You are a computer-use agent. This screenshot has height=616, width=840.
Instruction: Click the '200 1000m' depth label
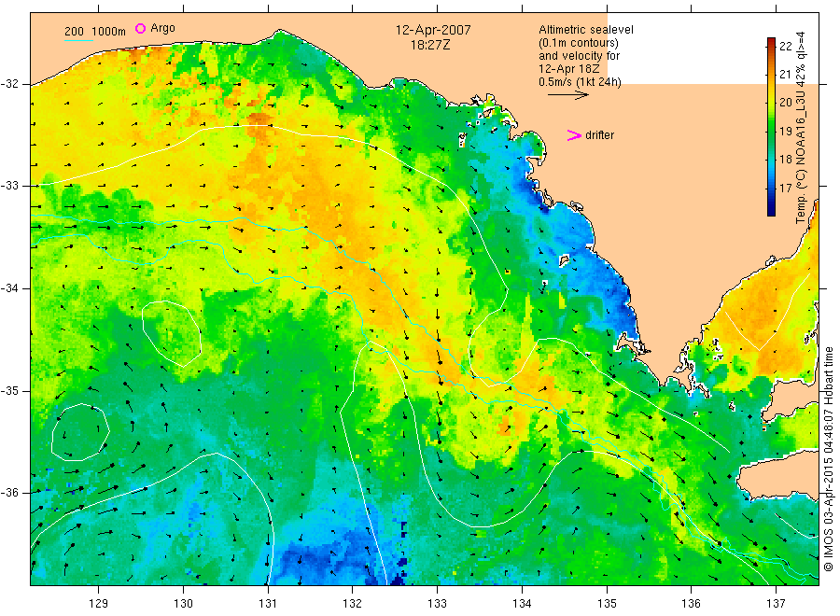click(x=95, y=32)
